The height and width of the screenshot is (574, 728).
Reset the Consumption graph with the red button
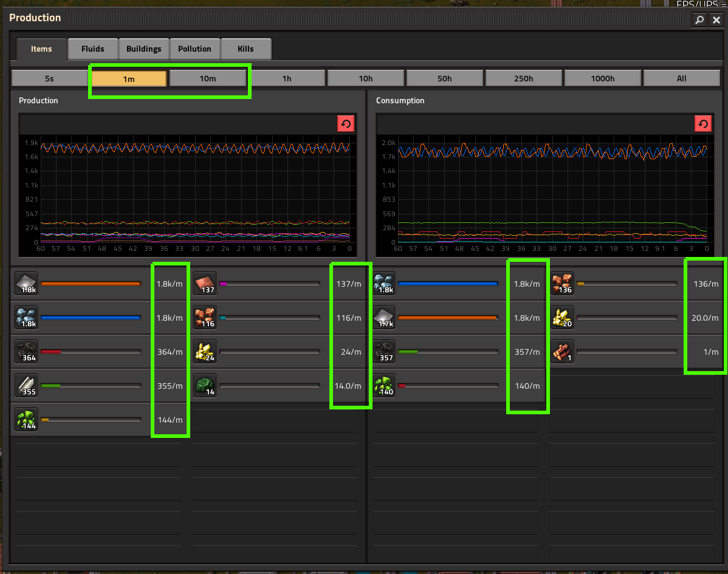point(703,124)
